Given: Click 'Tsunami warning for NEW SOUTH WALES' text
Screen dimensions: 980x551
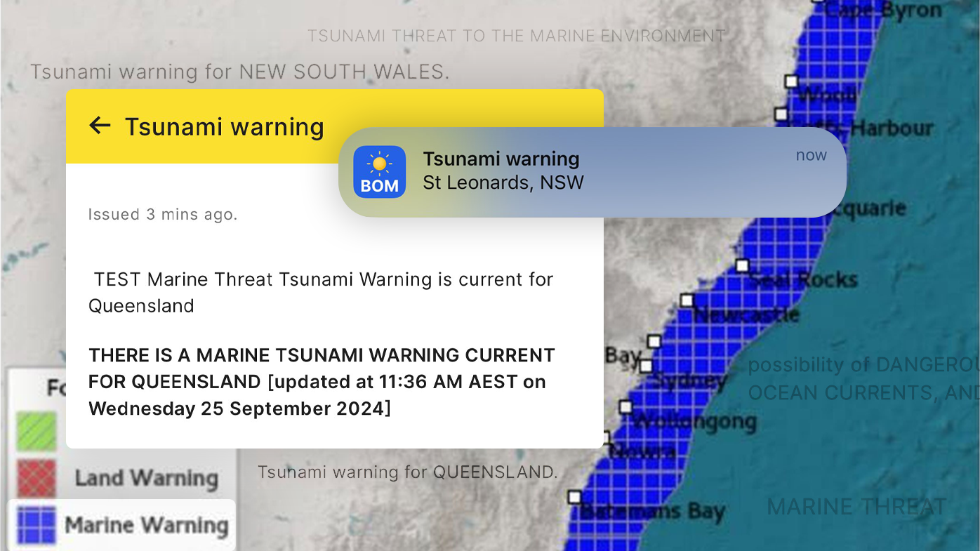Looking at the screenshot, I should click(x=239, y=72).
